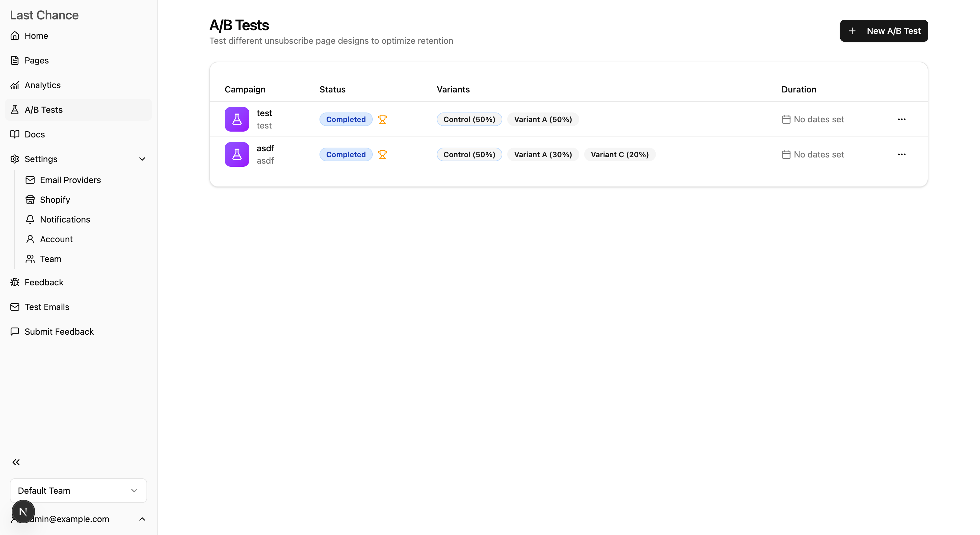Open the Submit Feedback link
The height and width of the screenshot is (535, 980).
[x=59, y=331]
